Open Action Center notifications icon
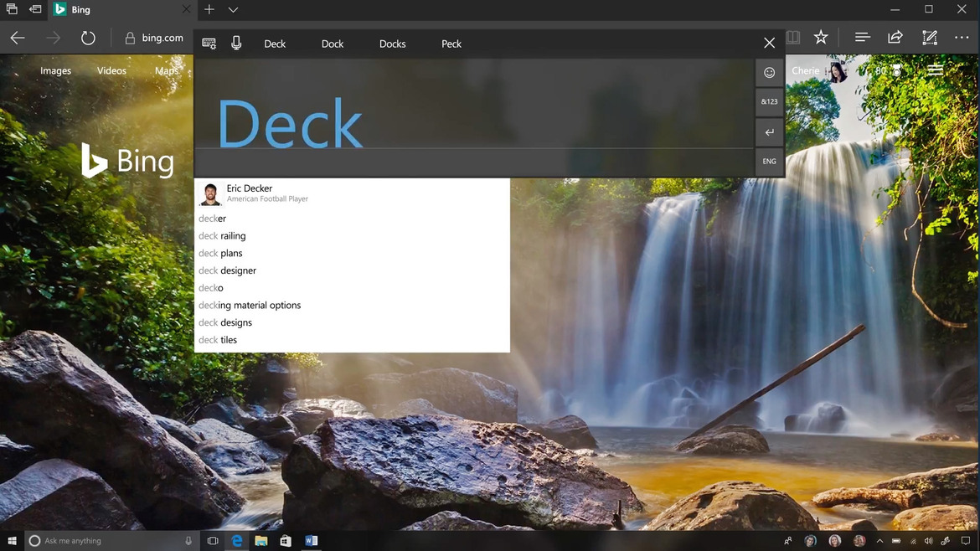 tap(966, 541)
